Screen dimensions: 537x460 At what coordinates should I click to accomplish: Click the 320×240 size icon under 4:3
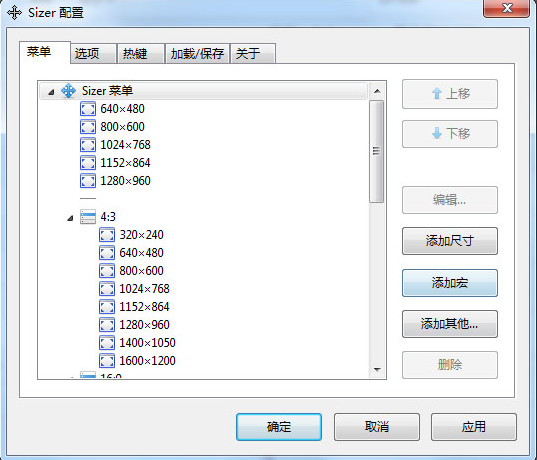click(x=107, y=235)
